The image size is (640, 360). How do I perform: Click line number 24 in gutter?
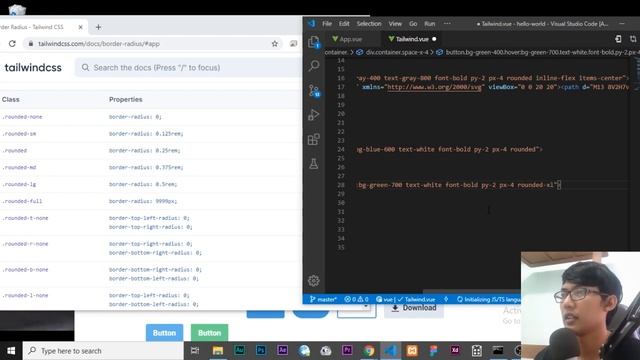pyautogui.click(x=341, y=149)
